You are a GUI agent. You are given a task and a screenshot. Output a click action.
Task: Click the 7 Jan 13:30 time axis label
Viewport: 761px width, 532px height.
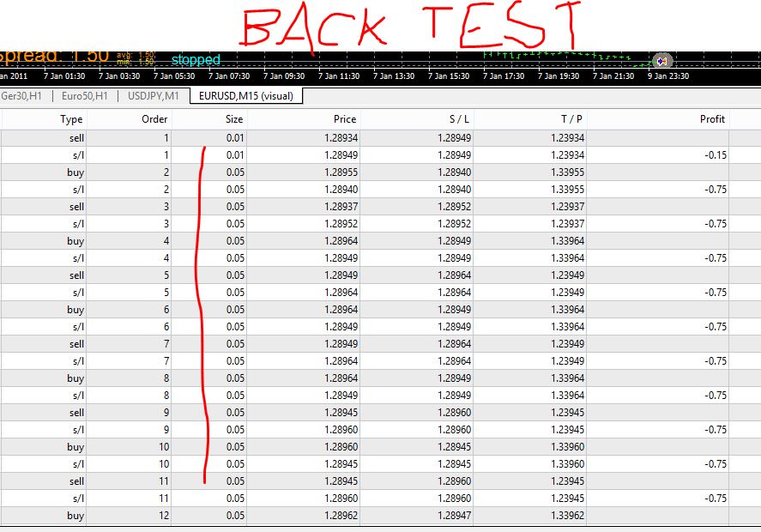(x=394, y=76)
